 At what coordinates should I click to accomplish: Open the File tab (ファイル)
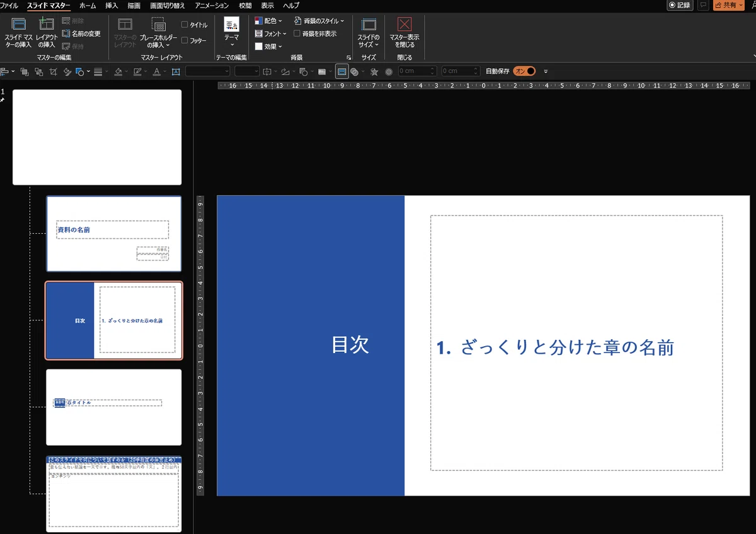coord(9,5)
